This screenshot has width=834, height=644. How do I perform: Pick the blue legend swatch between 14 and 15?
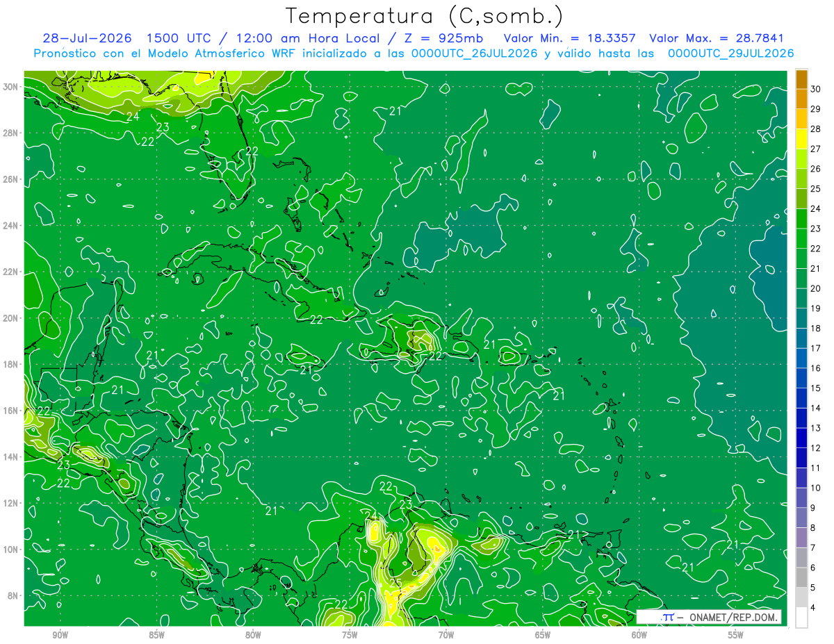pyautogui.click(x=801, y=398)
